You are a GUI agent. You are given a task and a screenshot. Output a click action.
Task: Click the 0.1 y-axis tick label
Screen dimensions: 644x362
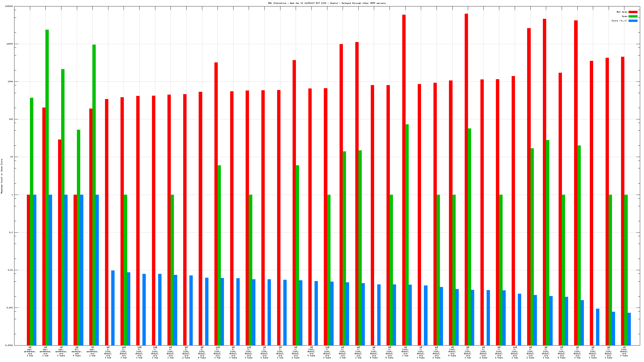11,232
